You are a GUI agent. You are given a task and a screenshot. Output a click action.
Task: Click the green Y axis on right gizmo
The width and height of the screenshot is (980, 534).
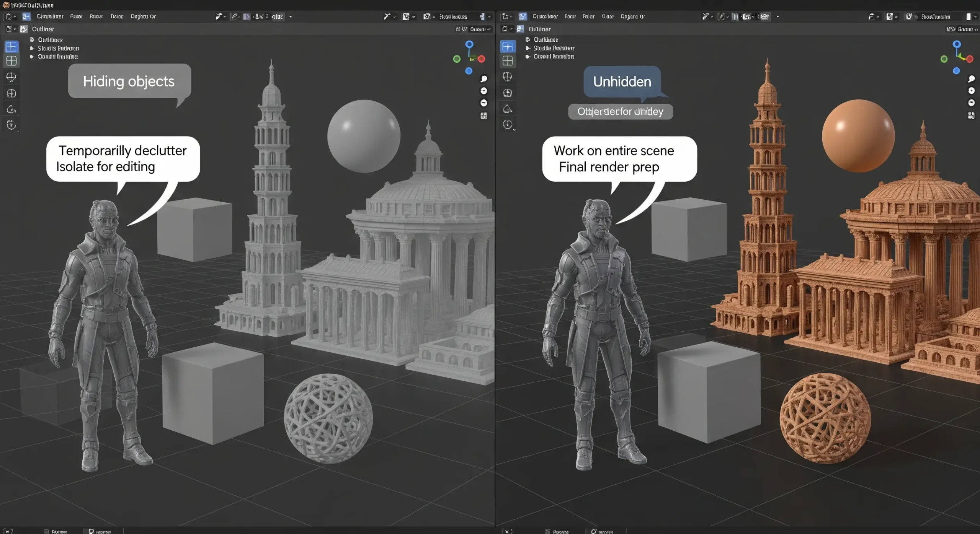tap(944, 59)
